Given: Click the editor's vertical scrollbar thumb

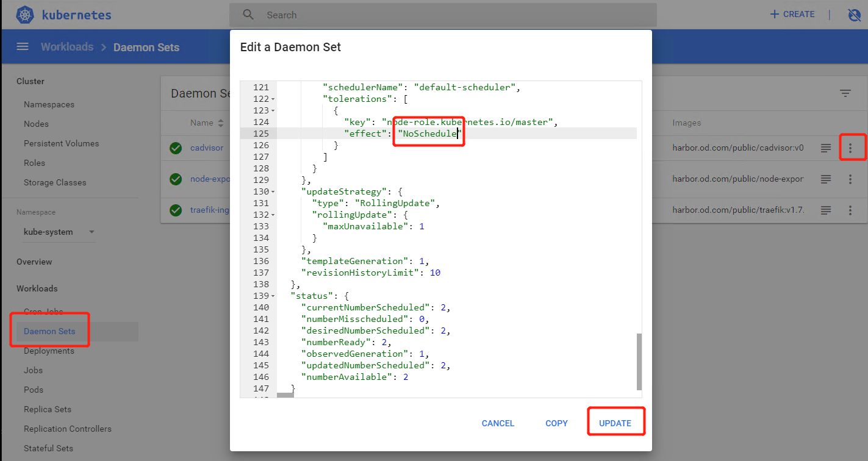Looking at the screenshot, I should coord(639,361).
